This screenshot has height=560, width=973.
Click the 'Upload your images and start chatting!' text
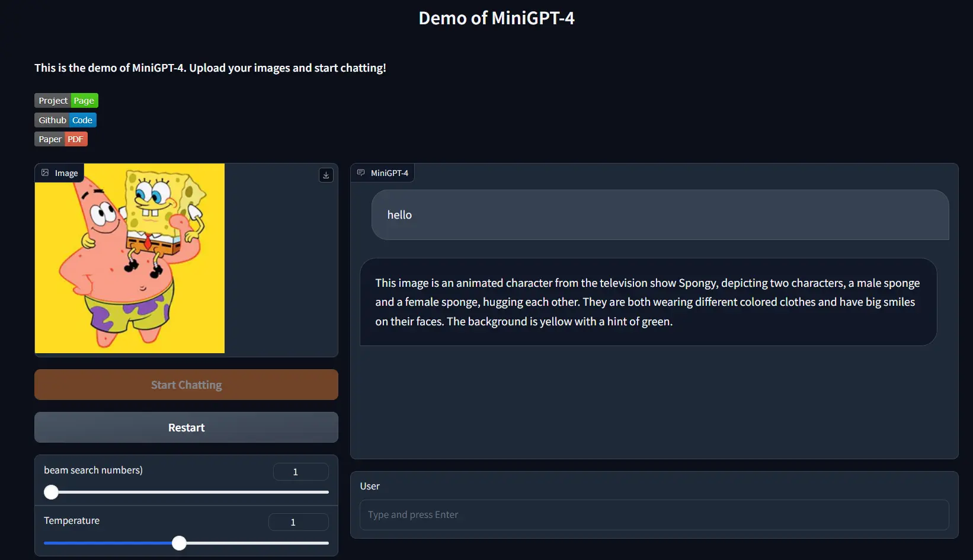tap(287, 68)
